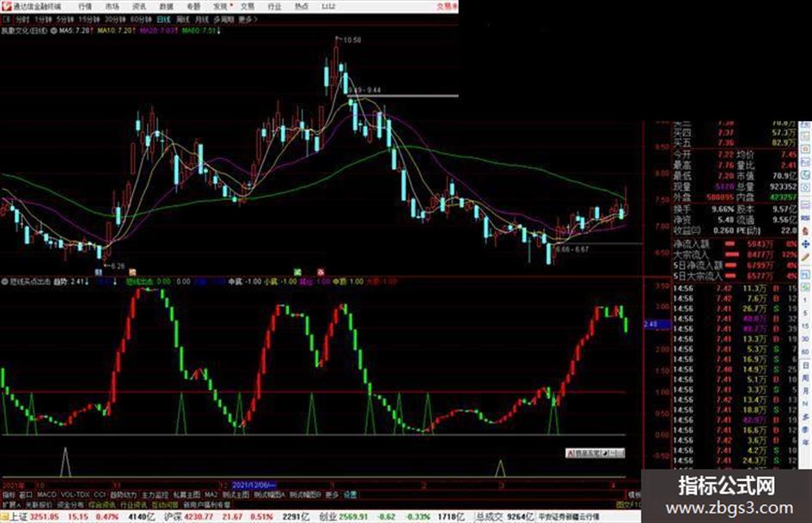Click the RSI icon in right toolbar
The image size is (812, 523).
(805, 219)
